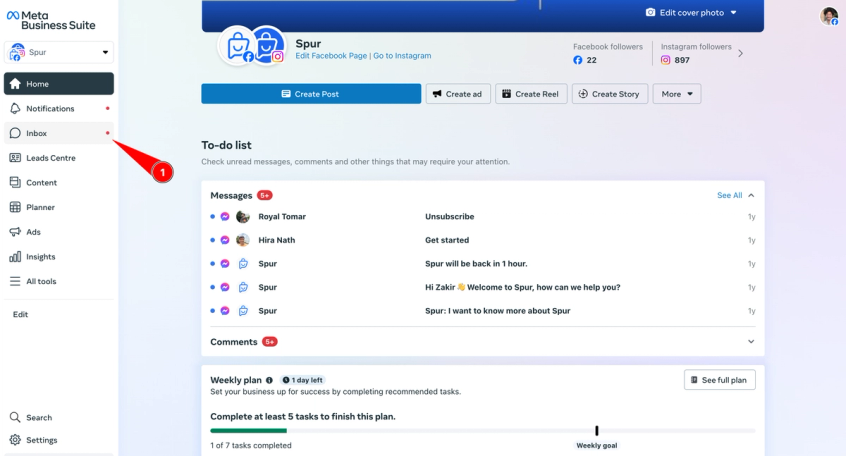
Task: Click the Spur Instagram profile picture
Action: (x=268, y=45)
